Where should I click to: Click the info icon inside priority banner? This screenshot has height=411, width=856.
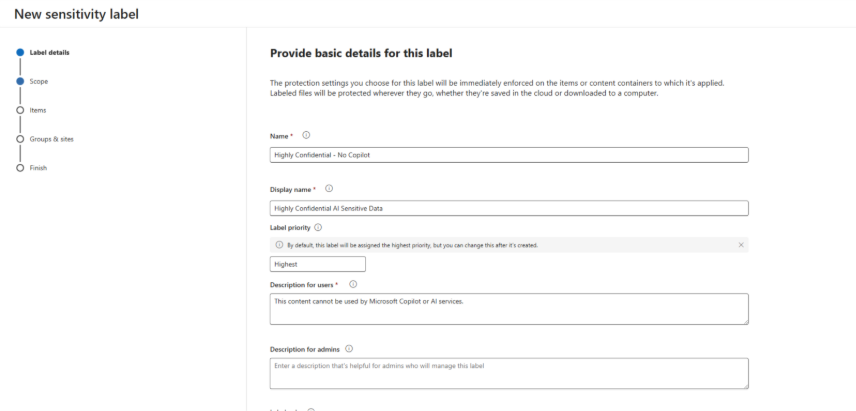click(279, 244)
